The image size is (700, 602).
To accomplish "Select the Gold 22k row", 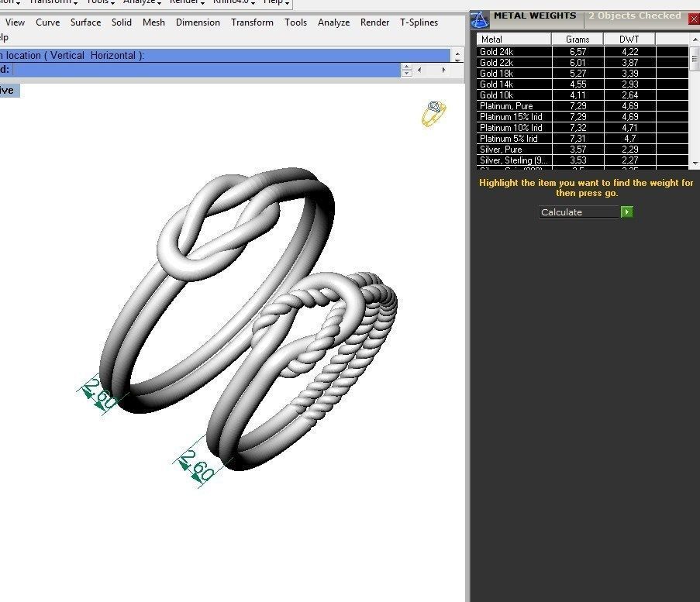I will tap(583, 63).
